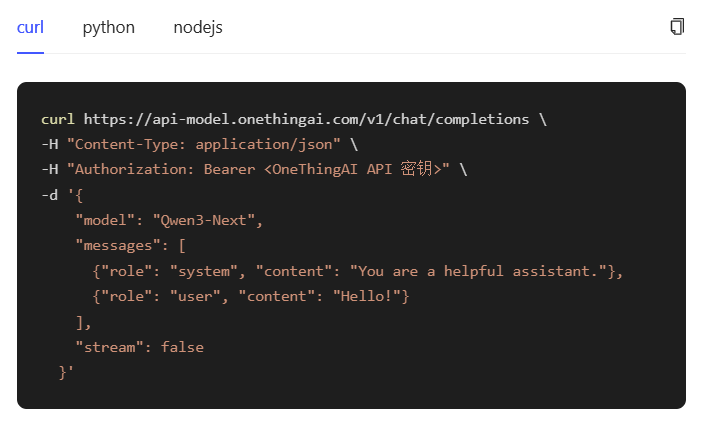Click the OneThingAI API 密钥 placeholder
Viewport: 702px width, 429px height.
[x=356, y=169]
